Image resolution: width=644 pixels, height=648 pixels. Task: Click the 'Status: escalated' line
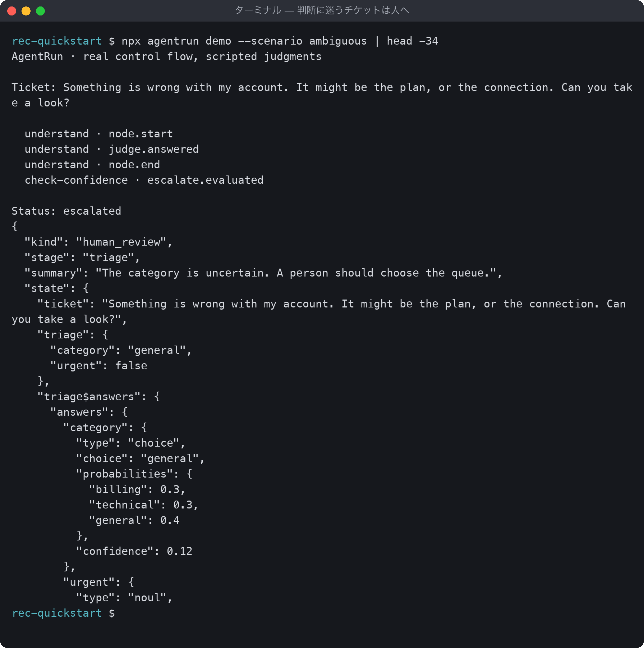click(66, 211)
